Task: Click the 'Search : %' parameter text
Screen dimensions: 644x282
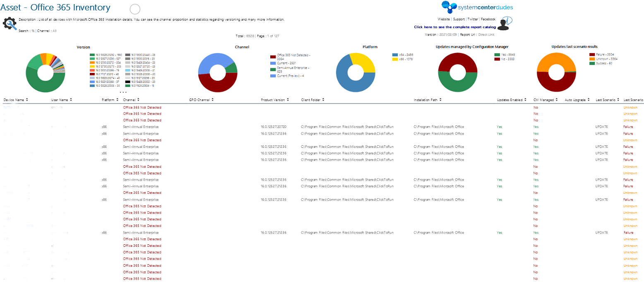Action: [26, 31]
